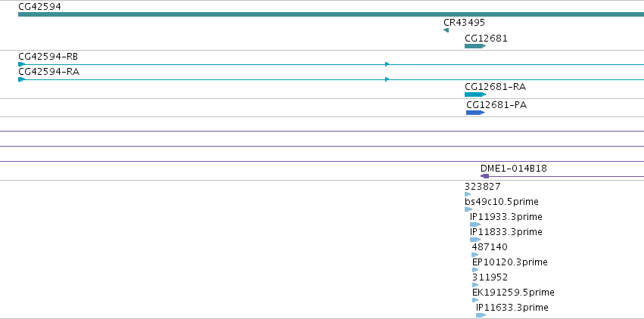Screen dimensions: 644x319
Task: Select the 311952 EST glyph
Action: click(x=475, y=285)
